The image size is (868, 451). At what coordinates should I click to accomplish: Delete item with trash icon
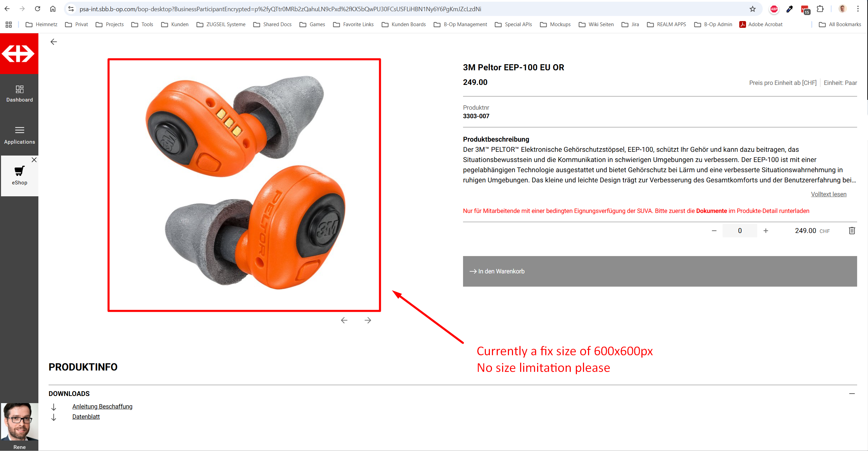coord(852,231)
